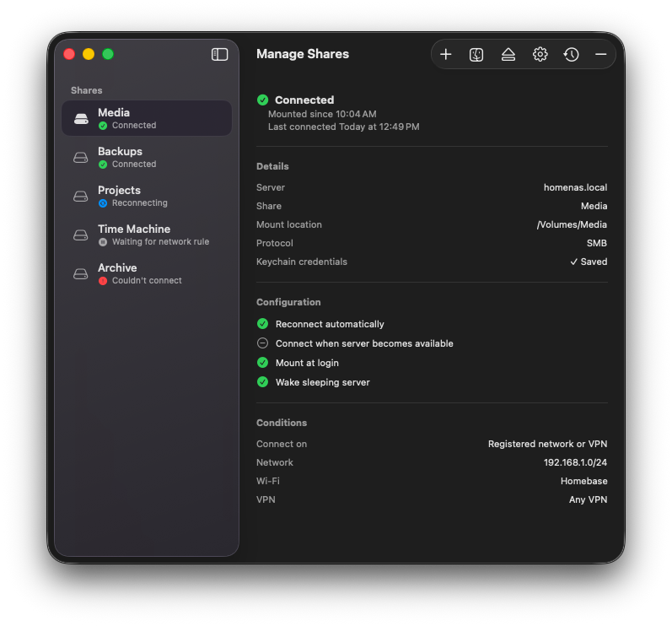Click Registered network or VPN value
672x626 pixels.
point(547,444)
